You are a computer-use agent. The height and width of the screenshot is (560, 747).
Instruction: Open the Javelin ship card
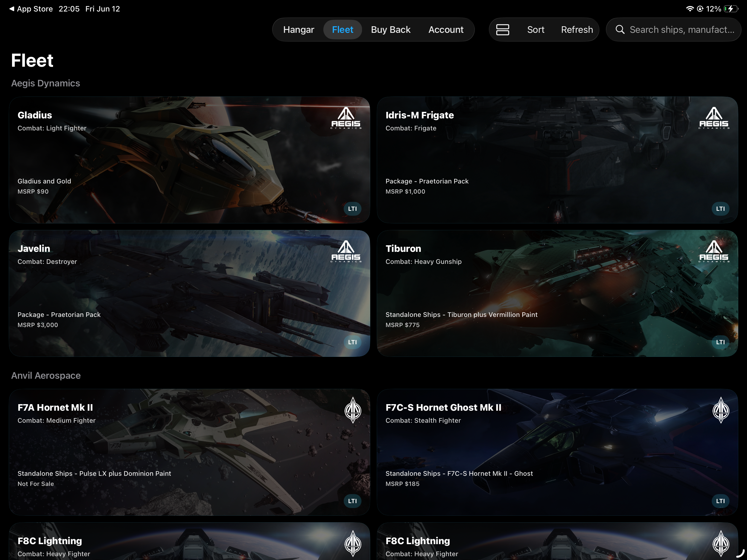click(189, 293)
